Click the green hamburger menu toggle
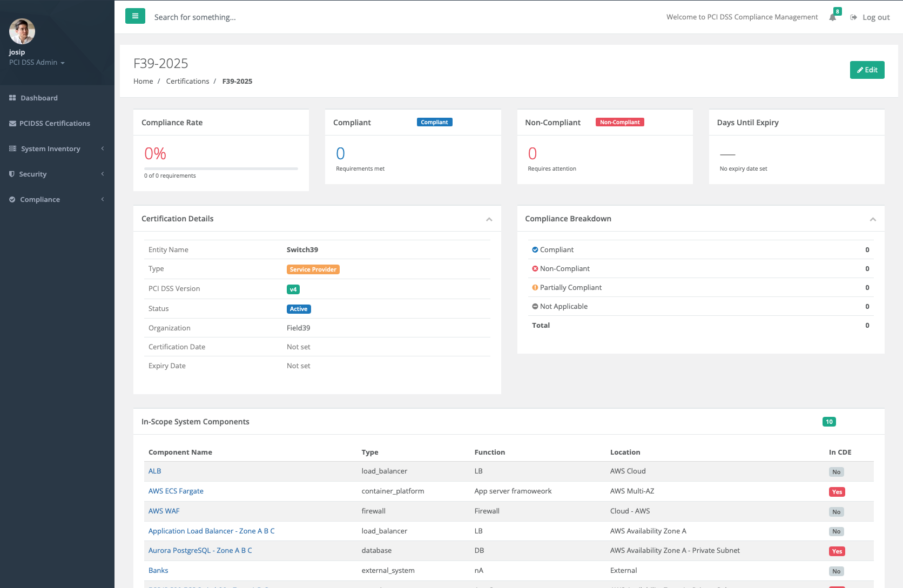The width and height of the screenshot is (903, 588). [135, 16]
